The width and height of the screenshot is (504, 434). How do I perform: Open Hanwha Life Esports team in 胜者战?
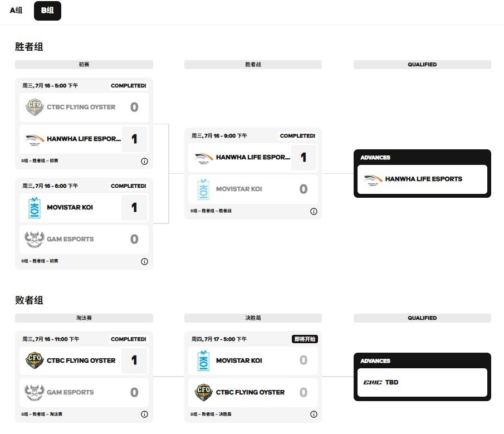[x=253, y=157]
